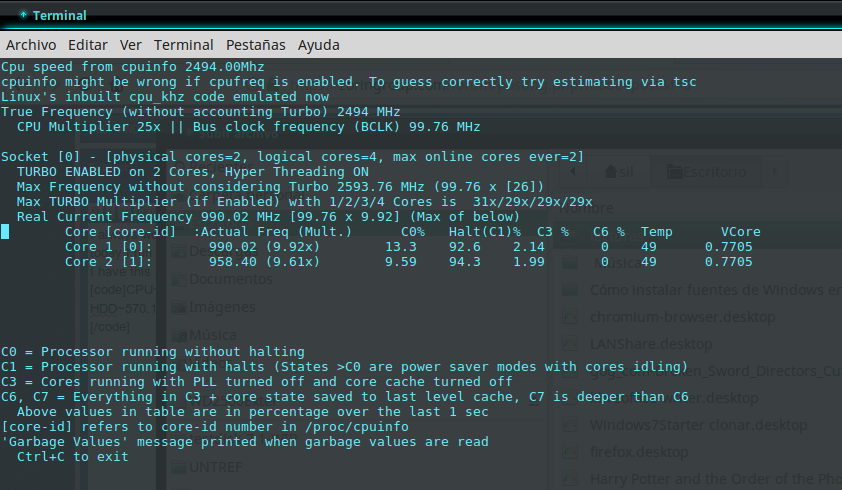Open the Pestañas menu
842x490 pixels.
coord(255,45)
